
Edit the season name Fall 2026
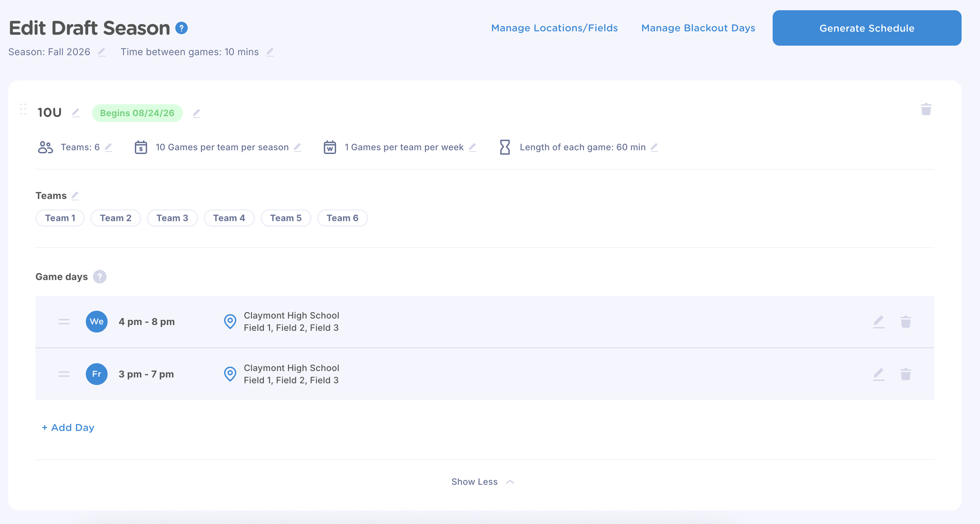(101, 52)
